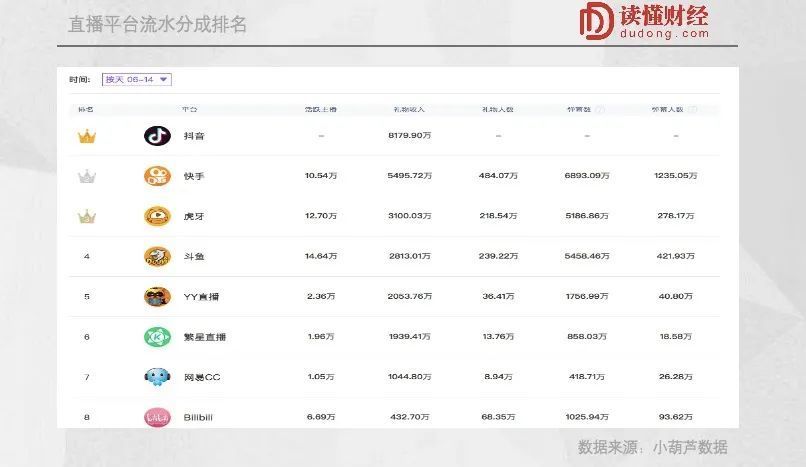806x467 pixels.
Task: Click the 2053.76万 gift income value
Action: coord(410,296)
